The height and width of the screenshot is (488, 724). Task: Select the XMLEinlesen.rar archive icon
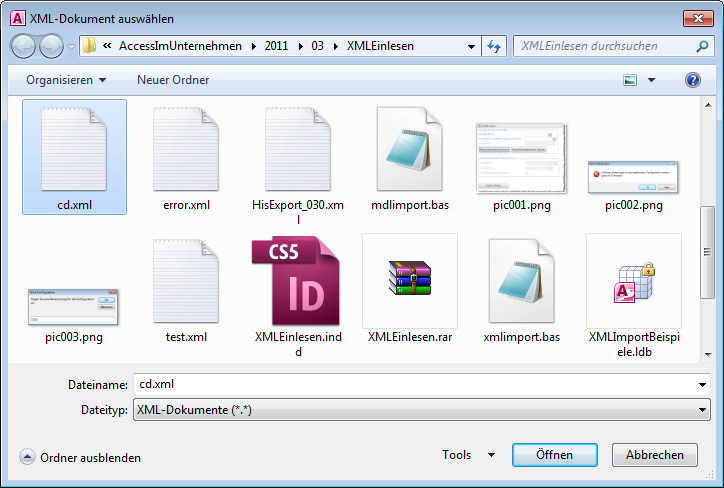[409, 281]
